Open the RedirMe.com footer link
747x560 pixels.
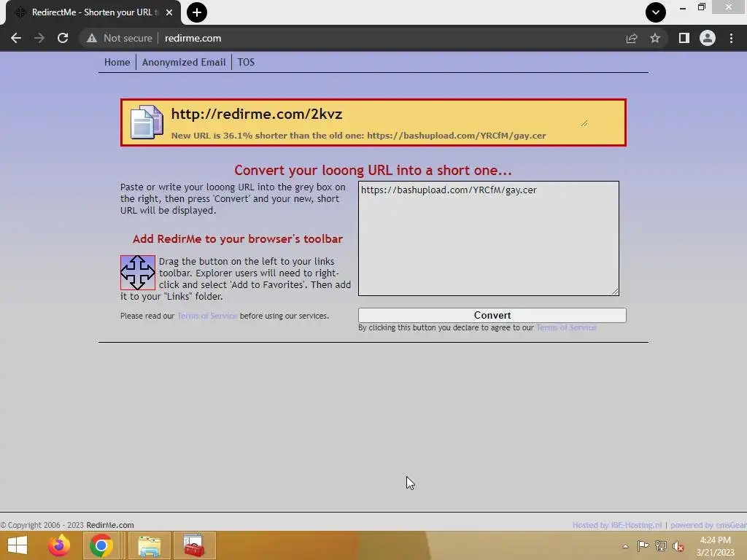click(110, 525)
